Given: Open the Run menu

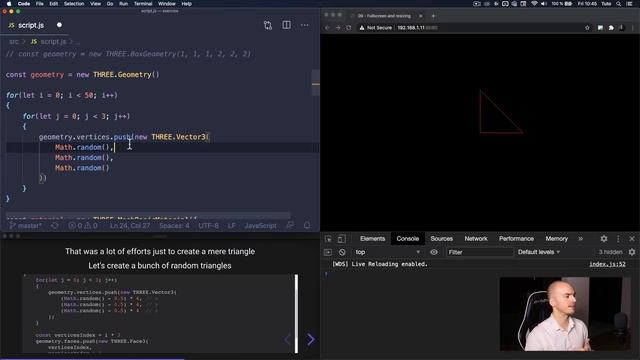Looking at the screenshot, I should pyautogui.click(x=123, y=4).
